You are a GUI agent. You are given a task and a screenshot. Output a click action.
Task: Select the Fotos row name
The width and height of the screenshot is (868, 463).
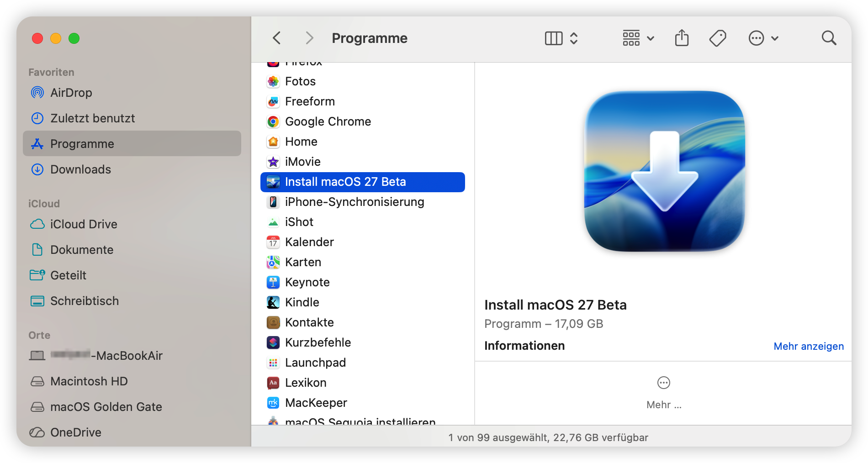300,81
